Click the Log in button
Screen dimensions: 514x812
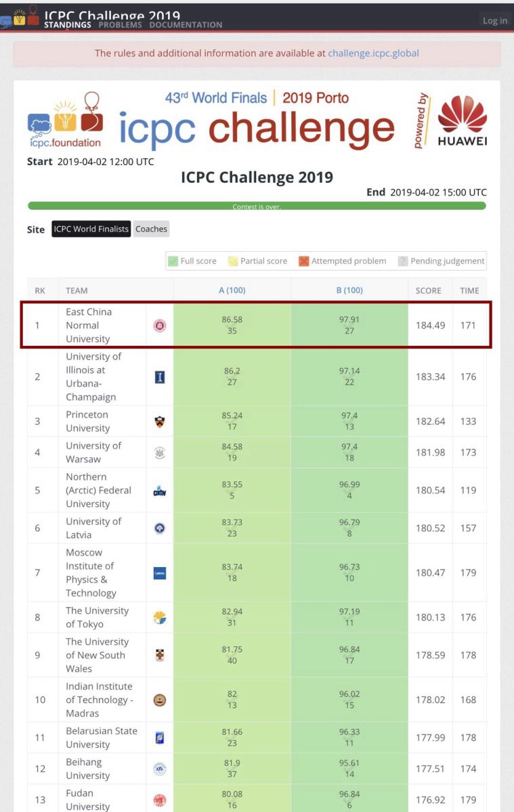click(494, 21)
